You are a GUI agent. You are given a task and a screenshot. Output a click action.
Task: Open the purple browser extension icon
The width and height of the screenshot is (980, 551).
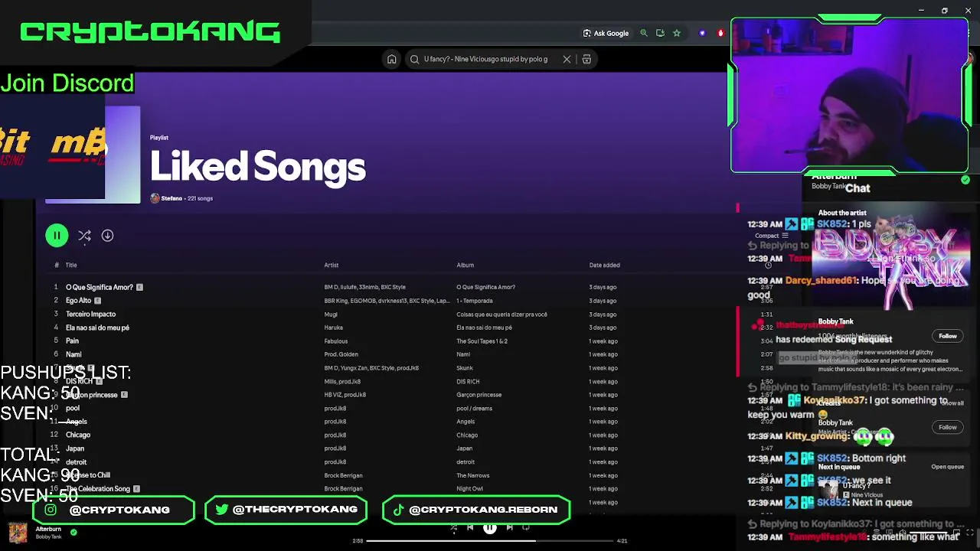click(x=702, y=33)
